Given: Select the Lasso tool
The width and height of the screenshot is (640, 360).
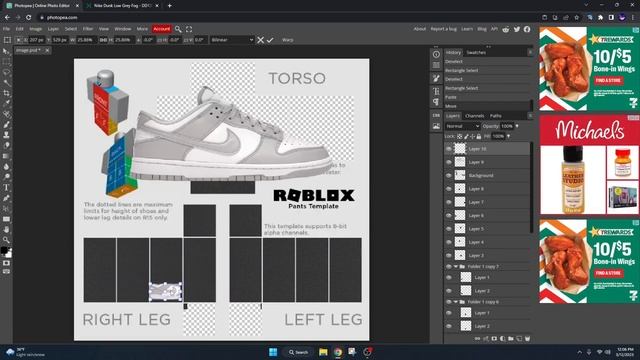Looking at the screenshot, I should (x=6, y=72).
